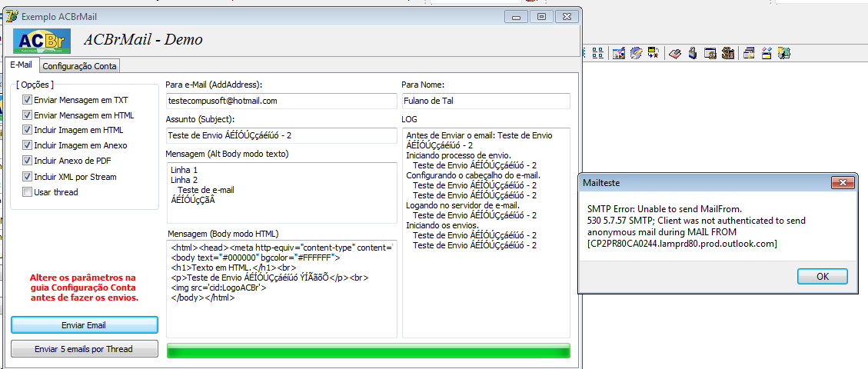Screen dimensions: 868x369
Task: Click the yellow-dots window with red star icon
Action: point(653,53)
